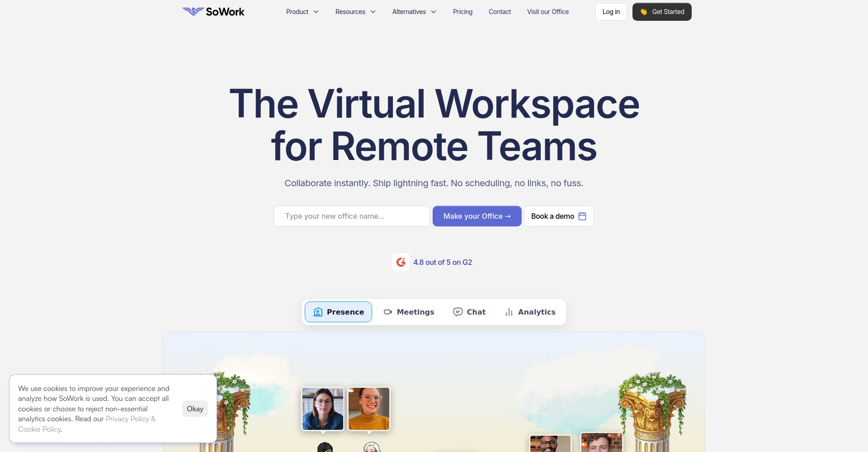This screenshot has width=868, height=452.
Task: Click the SoWork logo icon
Action: tap(193, 11)
